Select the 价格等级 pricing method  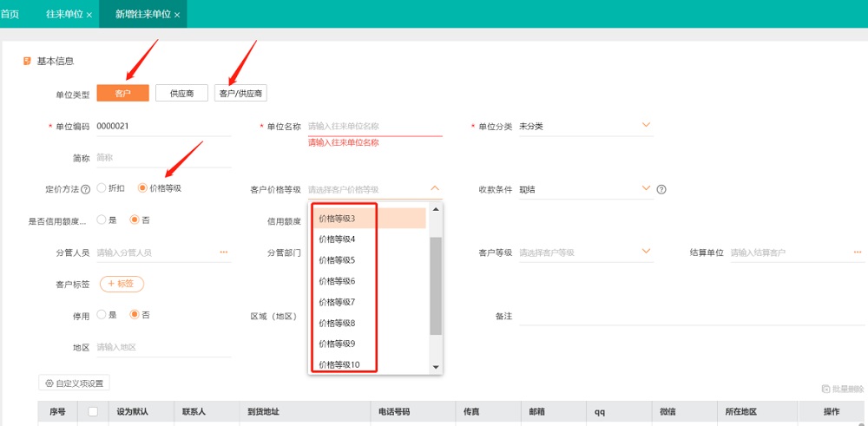click(143, 188)
